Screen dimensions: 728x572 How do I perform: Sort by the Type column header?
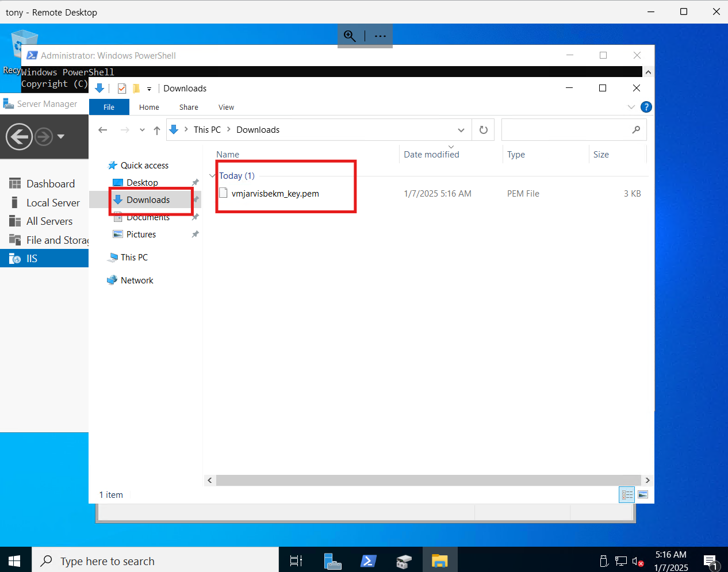click(x=516, y=155)
